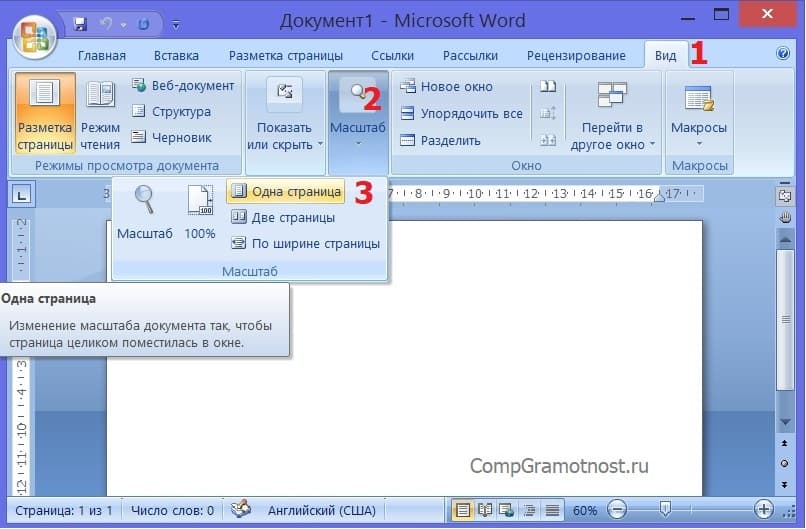Choose Две страницы zoom option
This screenshot has width=806, height=529.
coord(283,217)
